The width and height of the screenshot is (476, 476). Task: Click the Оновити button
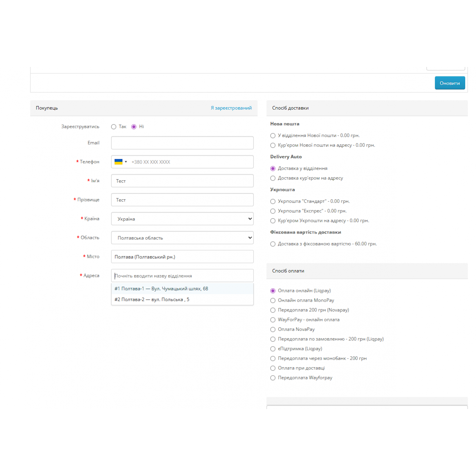tap(449, 83)
